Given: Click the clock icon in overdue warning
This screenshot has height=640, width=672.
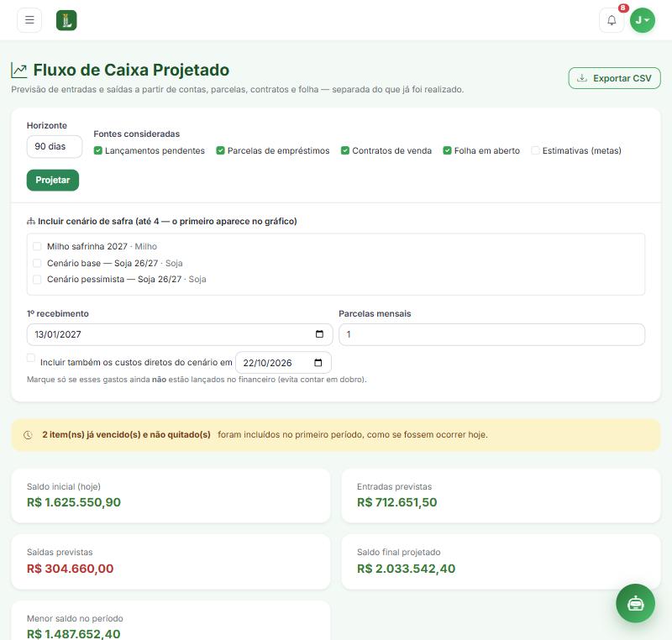Looking at the screenshot, I should (x=28, y=435).
